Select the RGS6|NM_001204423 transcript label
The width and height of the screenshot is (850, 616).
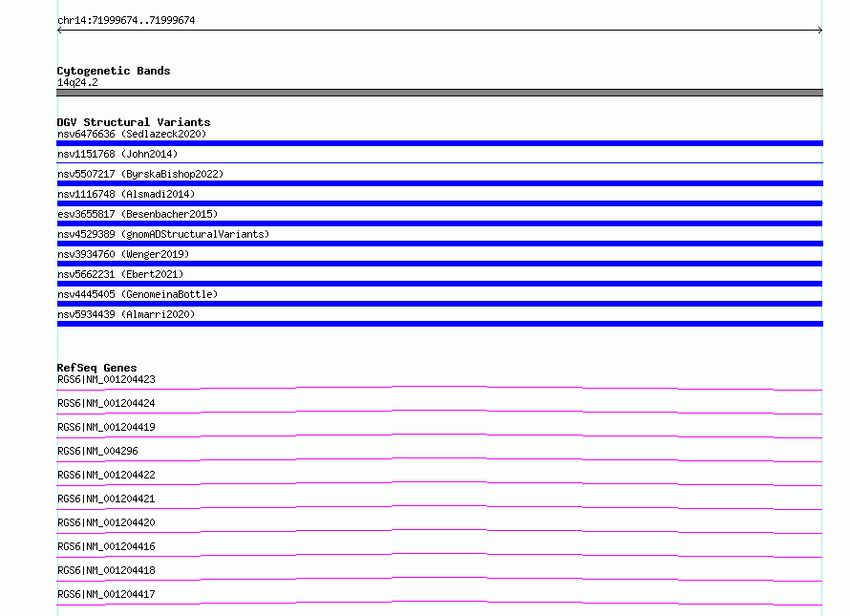tap(106, 379)
